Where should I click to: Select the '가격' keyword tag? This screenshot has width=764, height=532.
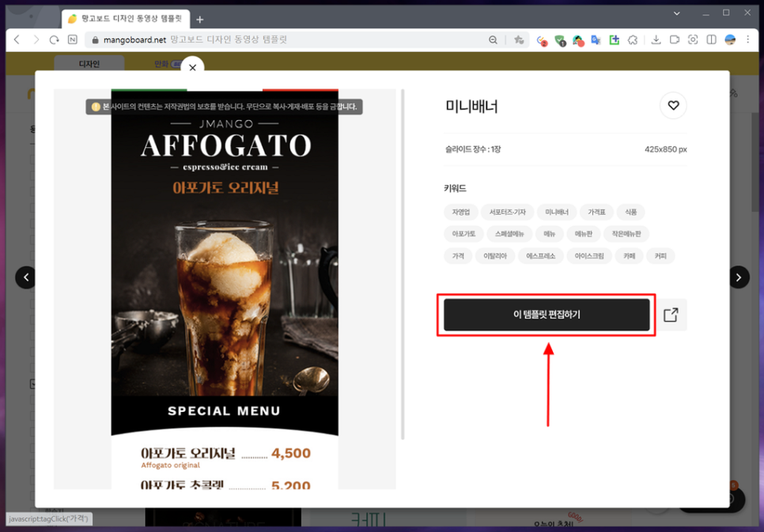(457, 256)
